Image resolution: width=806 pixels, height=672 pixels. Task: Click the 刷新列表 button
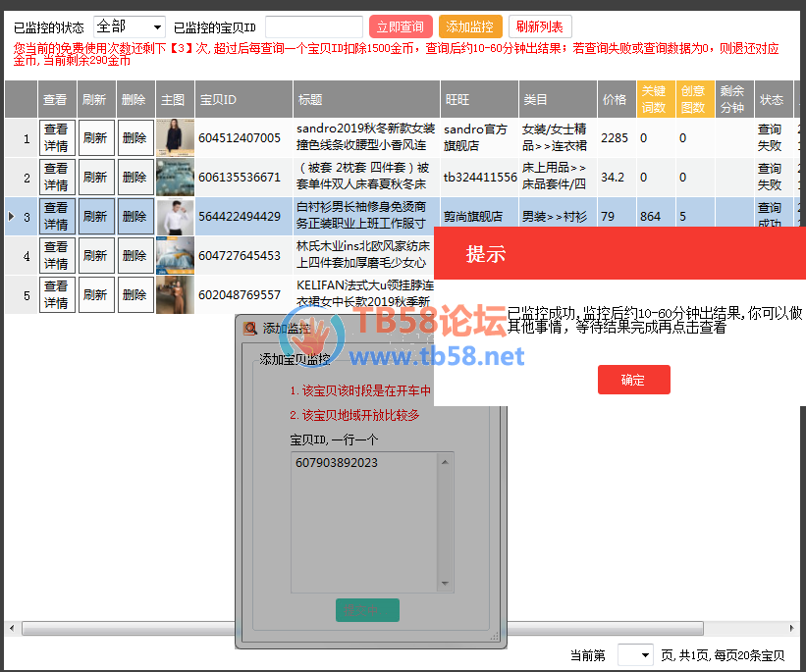[540, 26]
